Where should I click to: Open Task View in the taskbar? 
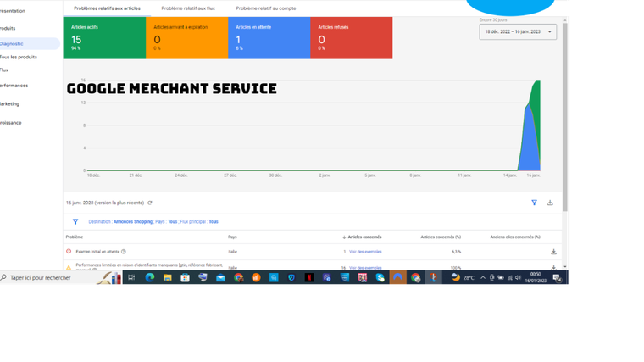[131, 277]
